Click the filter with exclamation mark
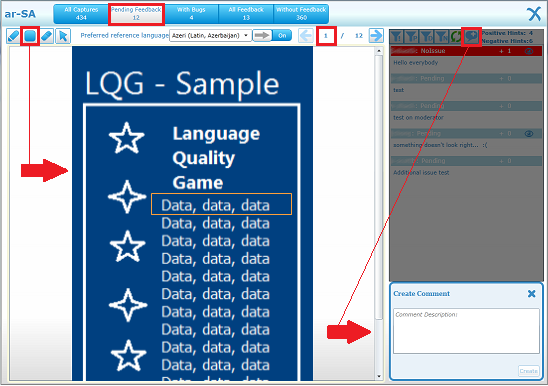The height and width of the screenshot is (386, 548). 397,36
